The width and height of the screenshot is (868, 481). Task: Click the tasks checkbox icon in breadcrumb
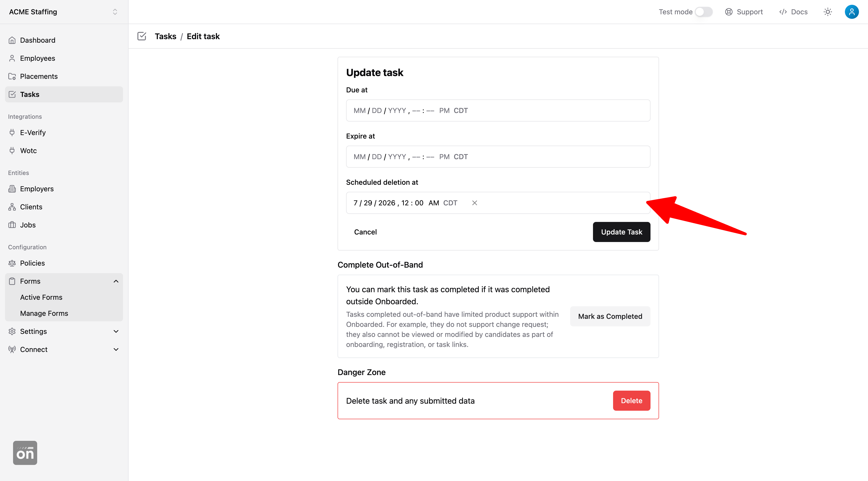(x=142, y=36)
